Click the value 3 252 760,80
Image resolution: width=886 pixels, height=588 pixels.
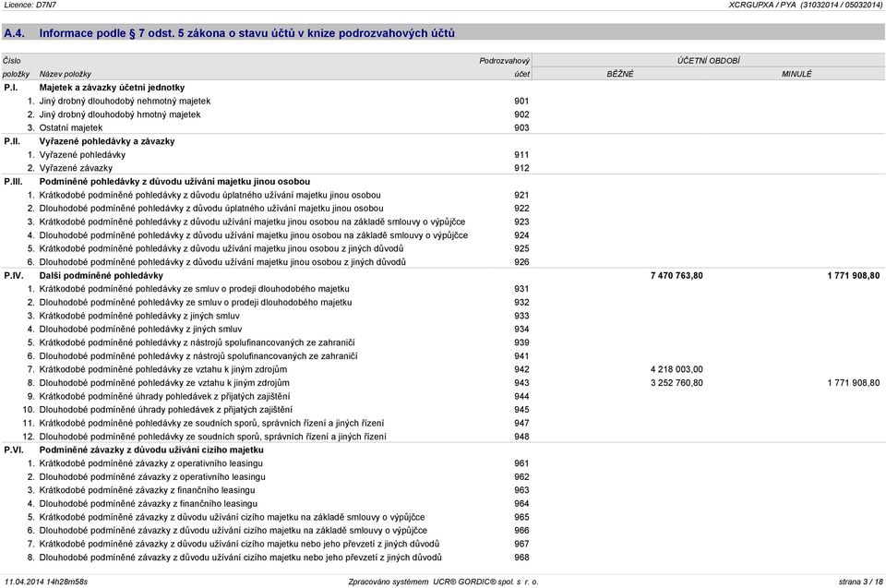(676, 383)
